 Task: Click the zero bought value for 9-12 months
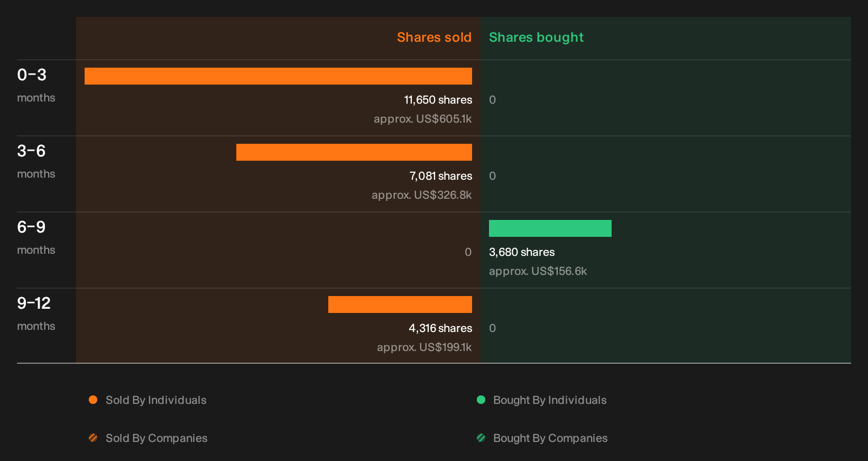[493, 328]
